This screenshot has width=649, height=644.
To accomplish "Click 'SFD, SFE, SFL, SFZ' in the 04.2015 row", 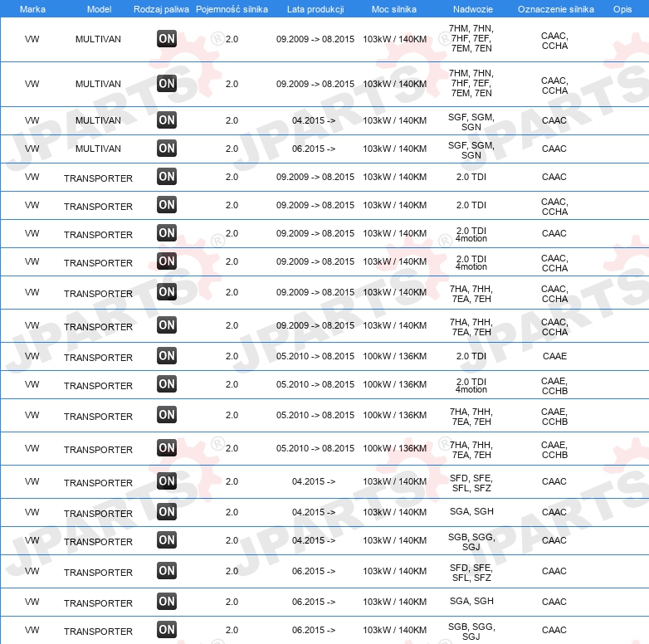I will click(x=471, y=483).
